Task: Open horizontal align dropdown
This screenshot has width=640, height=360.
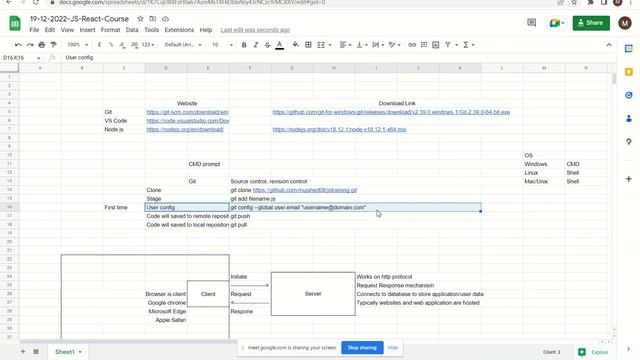Action: click(x=345, y=45)
